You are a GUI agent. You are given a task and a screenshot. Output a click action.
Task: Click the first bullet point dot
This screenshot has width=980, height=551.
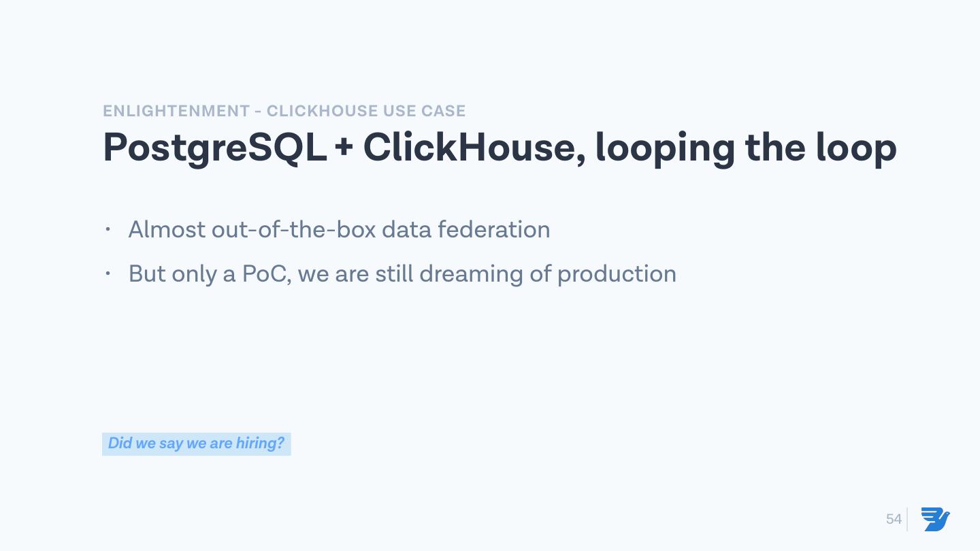[x=108, y=229]
